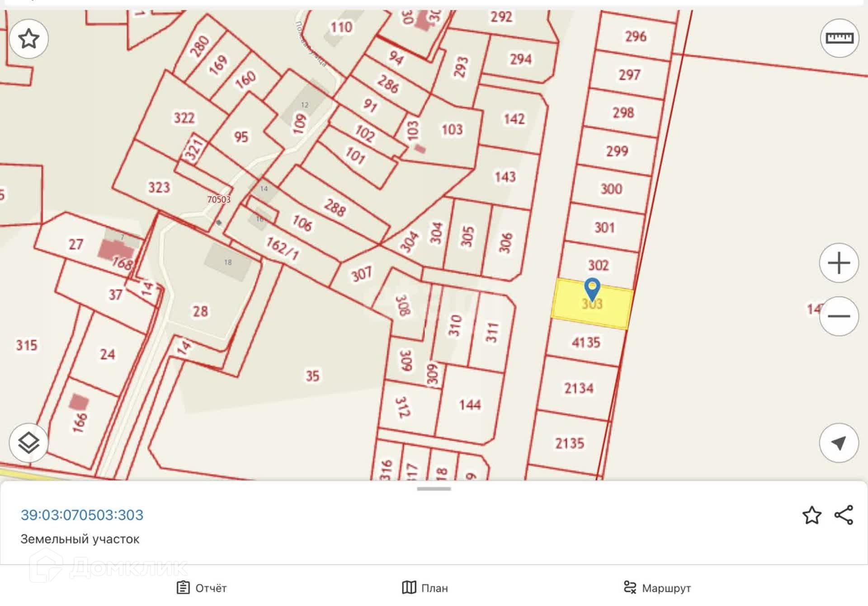The image size is (868, 606).
Task: Switch to the План tab
Action: point(425,588)
